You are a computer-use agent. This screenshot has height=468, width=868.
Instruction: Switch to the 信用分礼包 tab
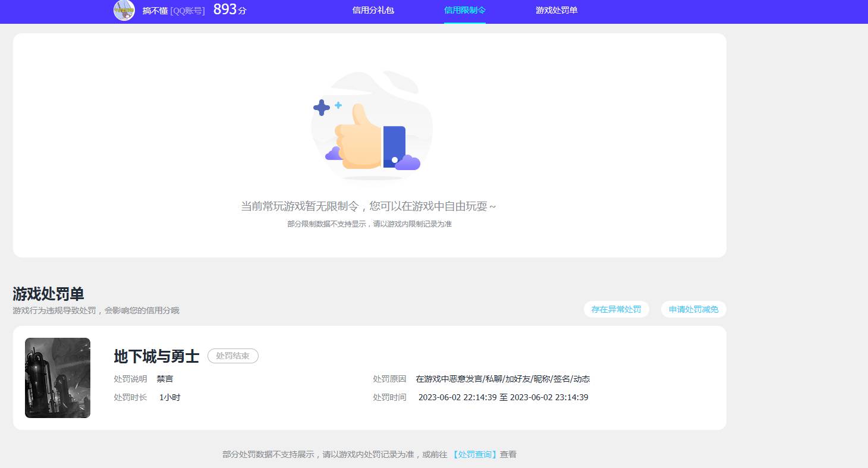pyautogui.click(x=373, y=11)
